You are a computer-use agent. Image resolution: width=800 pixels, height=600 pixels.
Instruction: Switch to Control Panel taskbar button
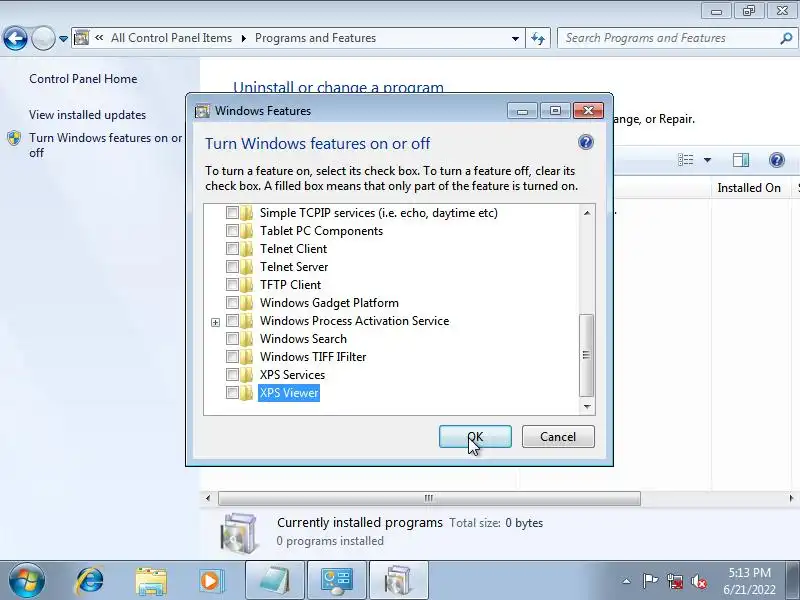point(337,581)
